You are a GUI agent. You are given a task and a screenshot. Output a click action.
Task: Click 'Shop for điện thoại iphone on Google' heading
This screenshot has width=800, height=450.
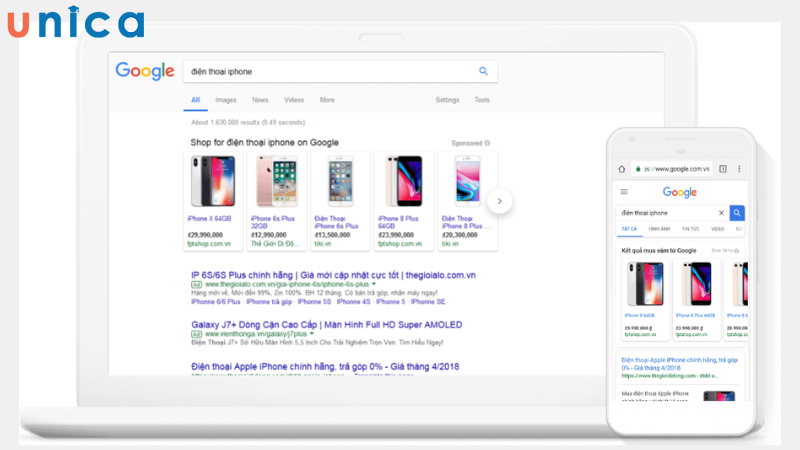pos(264,142)
